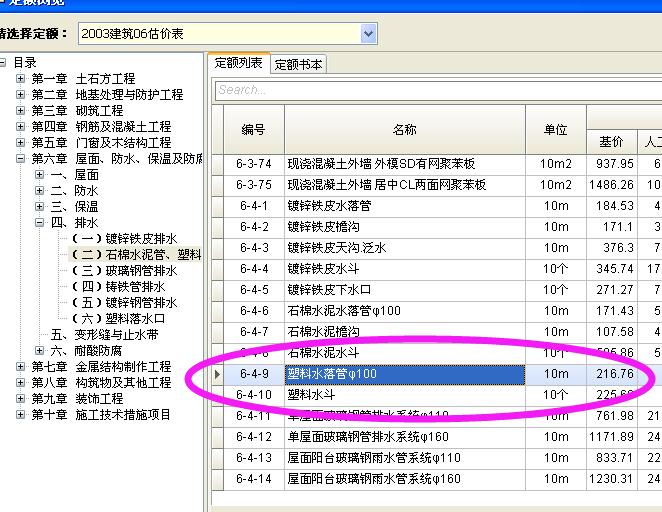The height and width of the screenshot is (512, 662).
Task: Expand the 二、防水 subnode
Action: tap(39, 190)
